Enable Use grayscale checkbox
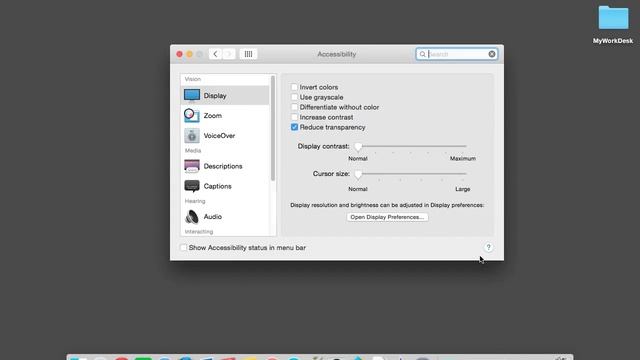The image size is (640, 360). point(294,97)
